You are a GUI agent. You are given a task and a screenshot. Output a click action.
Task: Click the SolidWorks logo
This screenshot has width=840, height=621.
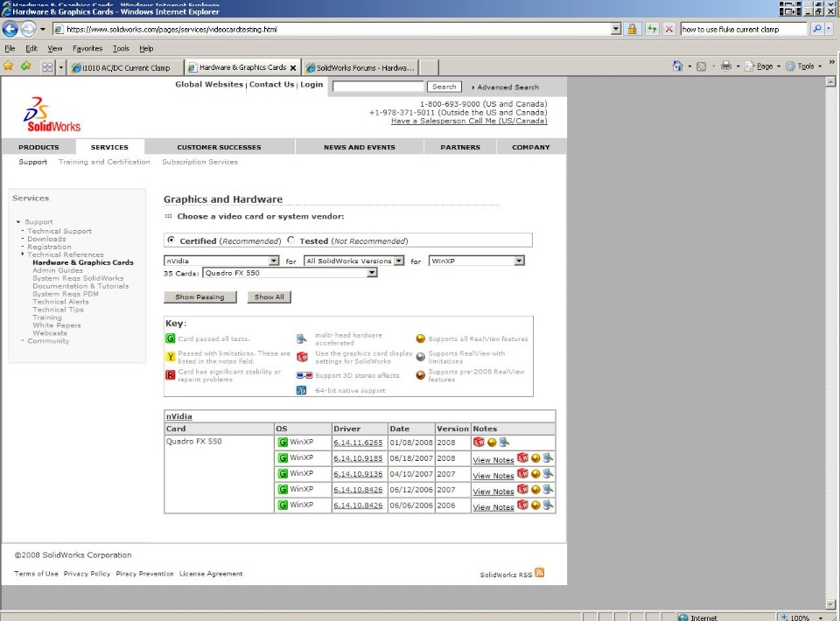click(x=51, y=115)
